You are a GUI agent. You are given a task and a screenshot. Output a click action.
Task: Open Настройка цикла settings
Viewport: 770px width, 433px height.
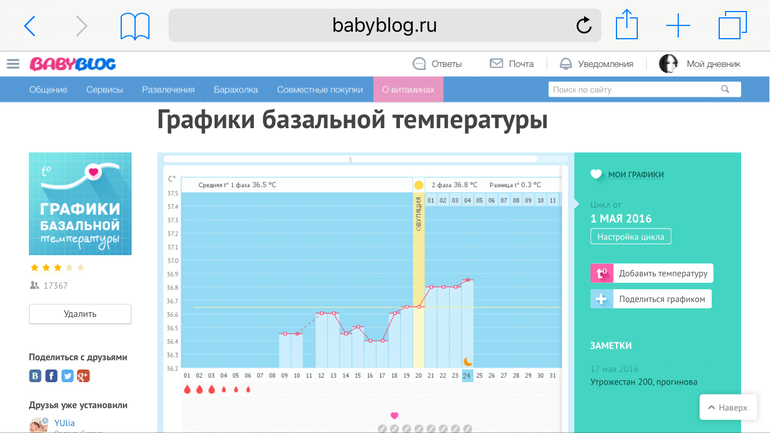point(630,237)
